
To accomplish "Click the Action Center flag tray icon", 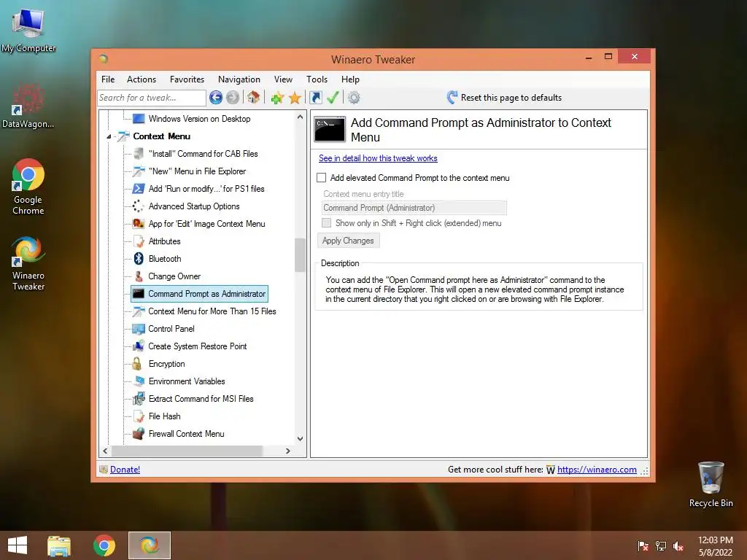I will [643, 546].
